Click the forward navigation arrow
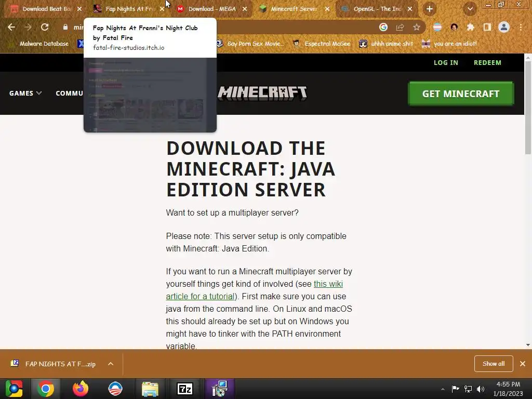 28,27
